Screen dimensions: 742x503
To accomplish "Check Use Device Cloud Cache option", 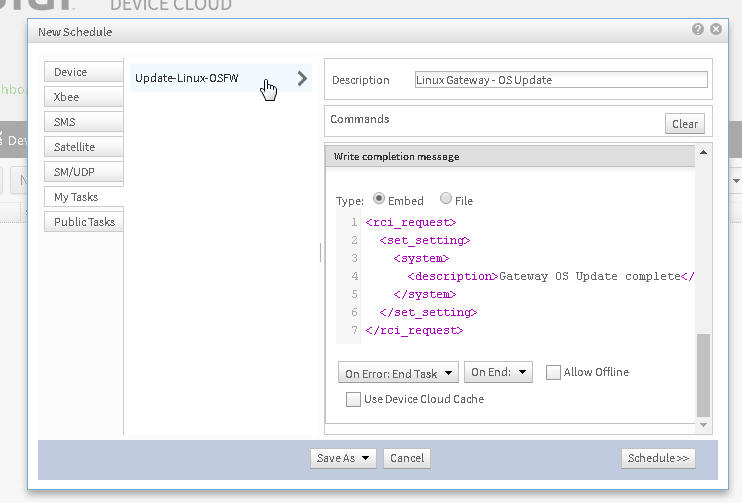I will 353,399.
